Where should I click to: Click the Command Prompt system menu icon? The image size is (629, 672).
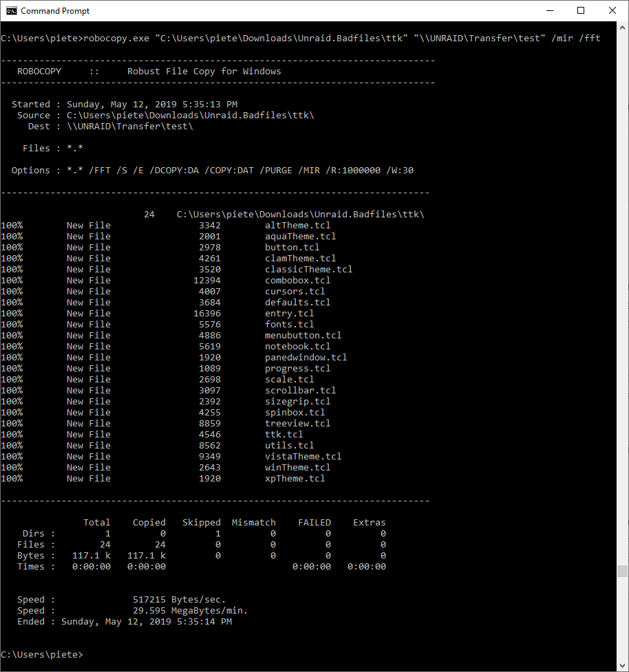[x=11, y=11]
